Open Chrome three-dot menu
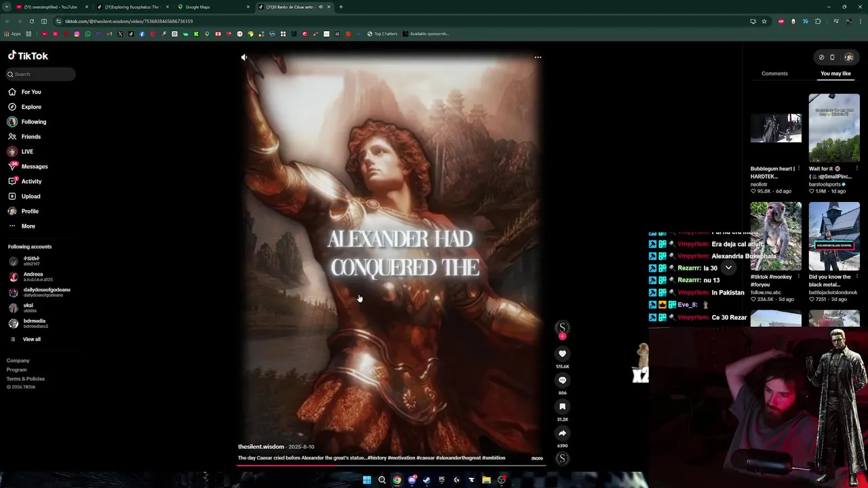The width and height of the screenshot is (868, 488). [860, 22]
